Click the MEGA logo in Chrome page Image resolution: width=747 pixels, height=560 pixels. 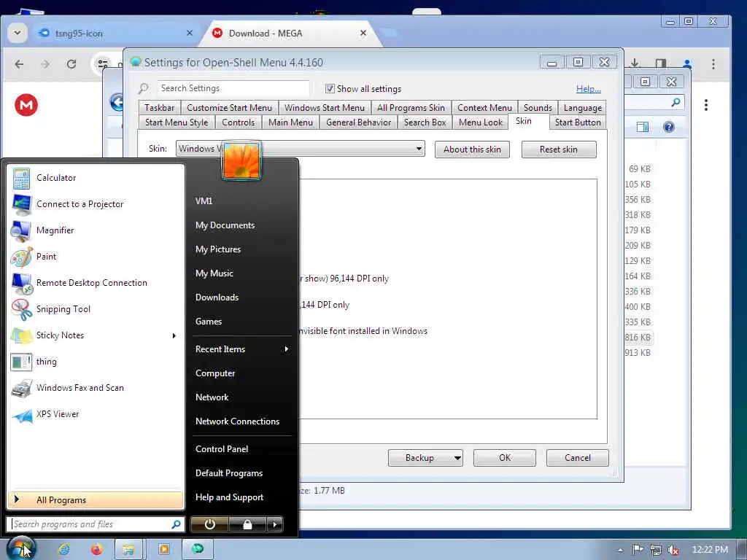(26, 105)
